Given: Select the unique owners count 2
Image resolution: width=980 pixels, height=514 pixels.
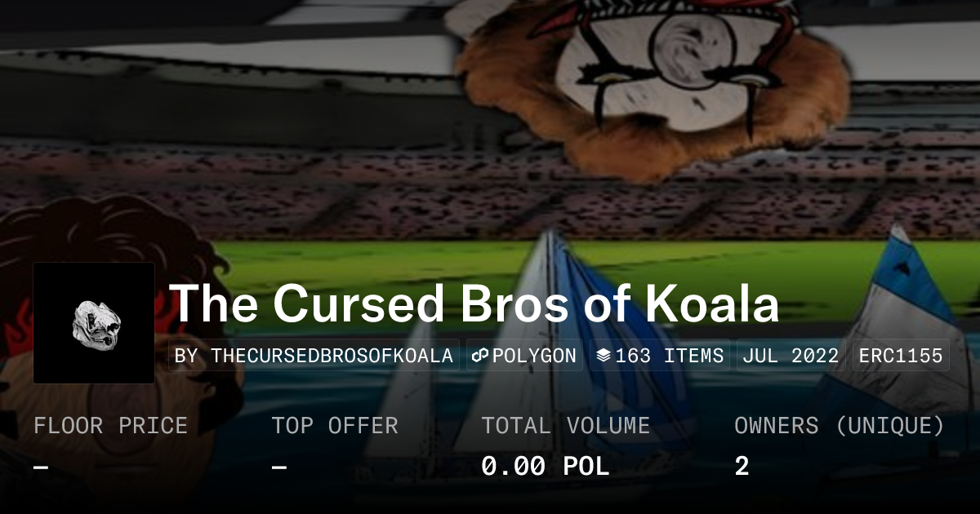Looking at the screenshot, I should click(x=742, y=467).
